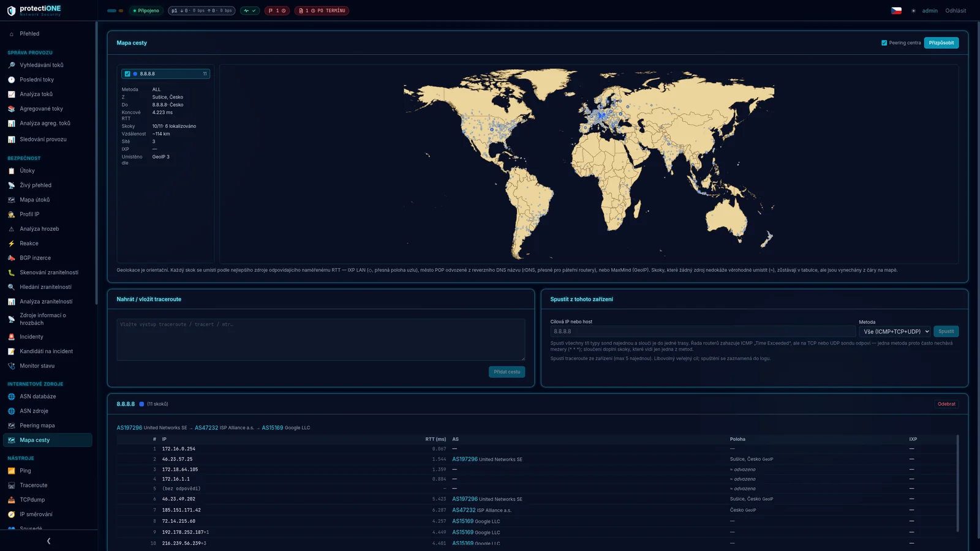
Task: Click the Incidenty sidebar icon
Action: click(11, 337)
